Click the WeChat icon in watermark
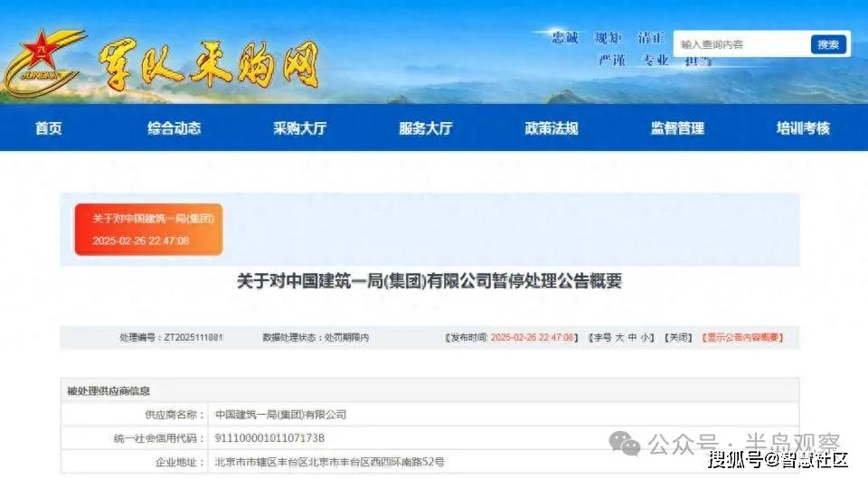 [624, 444]
